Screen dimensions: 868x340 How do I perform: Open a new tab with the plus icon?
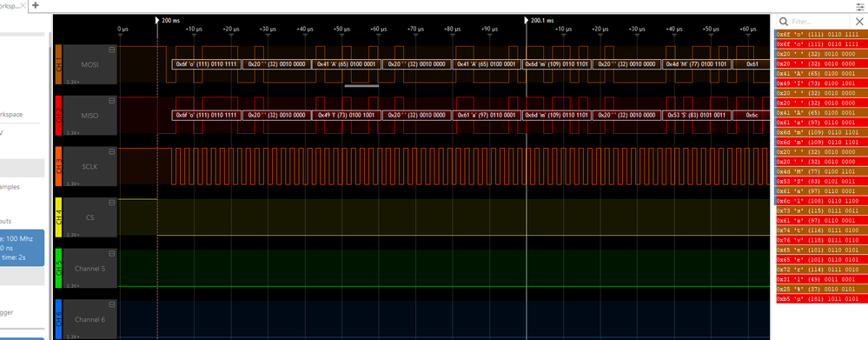tap(36, 5)
